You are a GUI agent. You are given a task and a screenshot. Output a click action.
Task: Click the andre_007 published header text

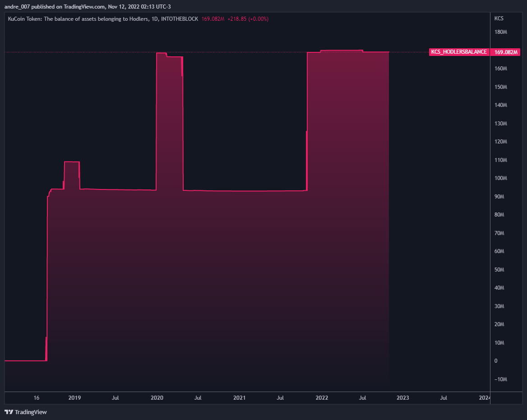[x=88, y=6]
